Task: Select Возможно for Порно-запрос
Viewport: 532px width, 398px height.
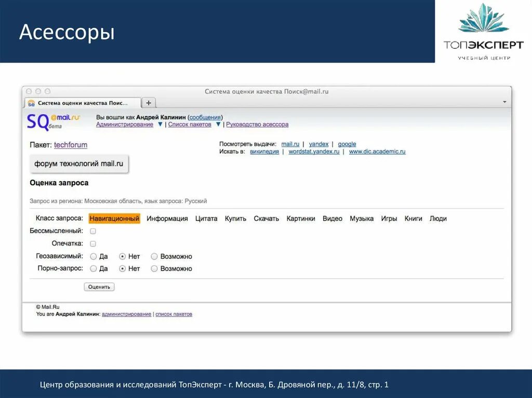Action: click(x=154, y=269)
